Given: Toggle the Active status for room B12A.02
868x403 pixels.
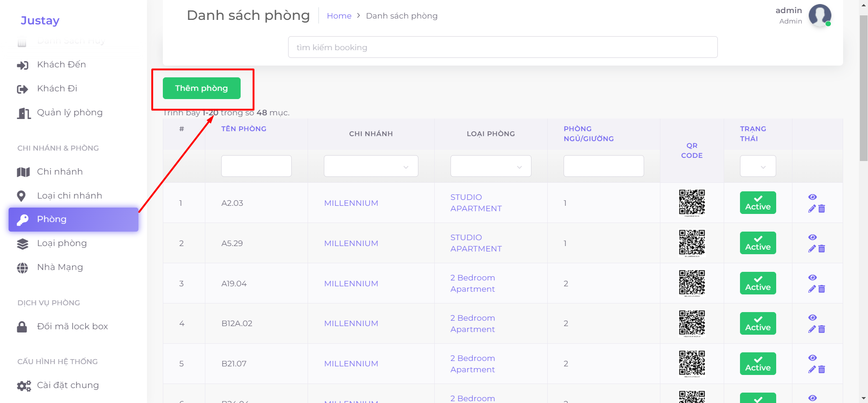Looking at the screenshot, I should click(758, 323).
